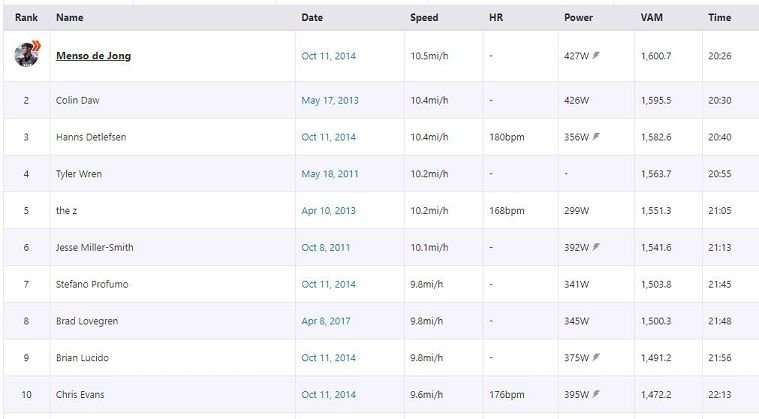
Task: Click the power meter icon beside 375W
Action: point(596,358)
